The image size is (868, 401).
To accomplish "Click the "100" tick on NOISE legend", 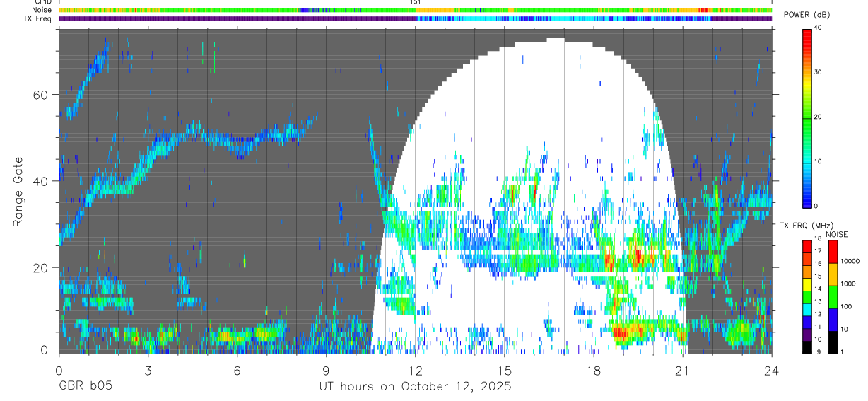I will [x=845, y=307].
